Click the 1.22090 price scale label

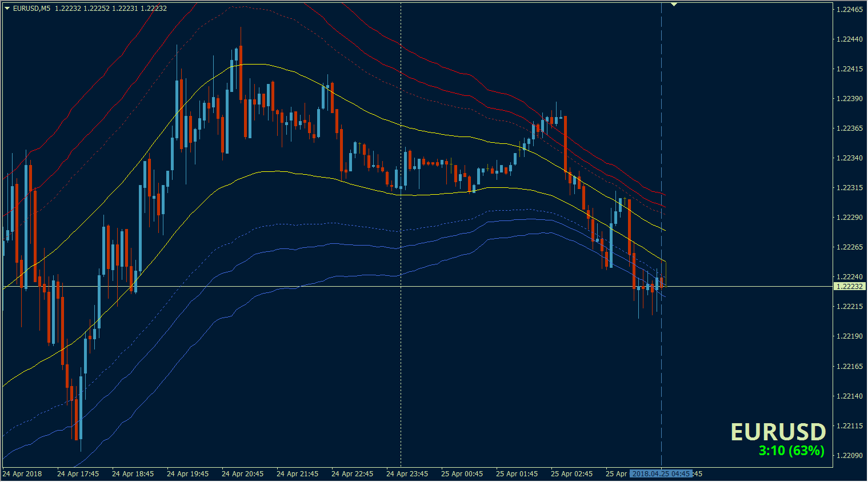(x=850, y=456)
